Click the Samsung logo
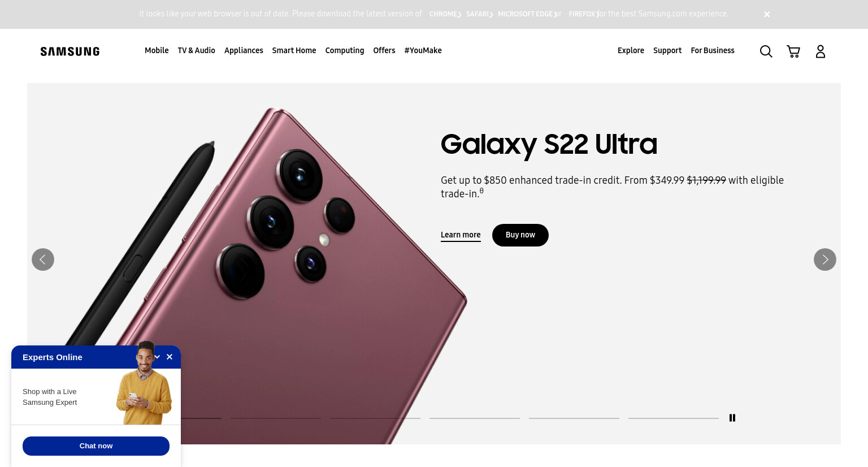Image resolution: width=868 pixels, height=467 pixels. pyautogui.click(x=70, y=51)
